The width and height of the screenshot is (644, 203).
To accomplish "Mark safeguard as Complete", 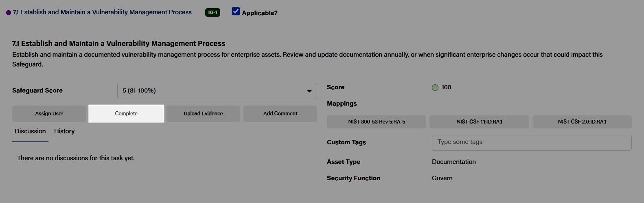I will [126, 114].
